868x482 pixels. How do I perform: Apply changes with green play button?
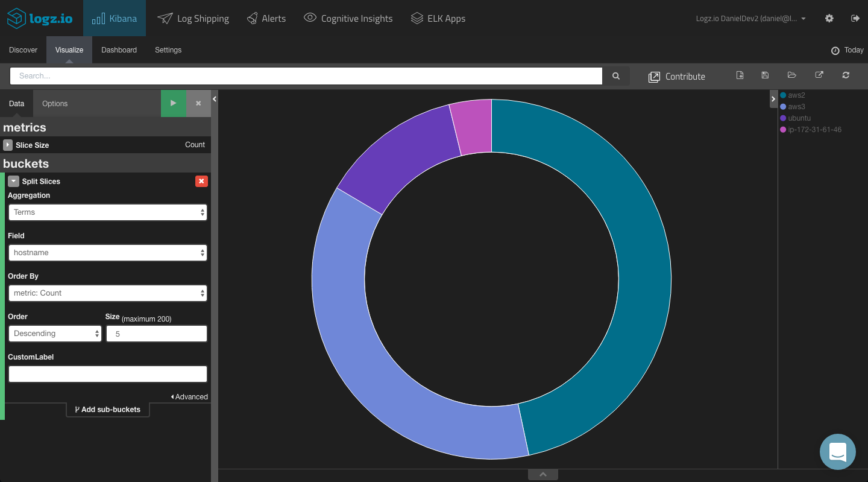(x=174, y=103)
